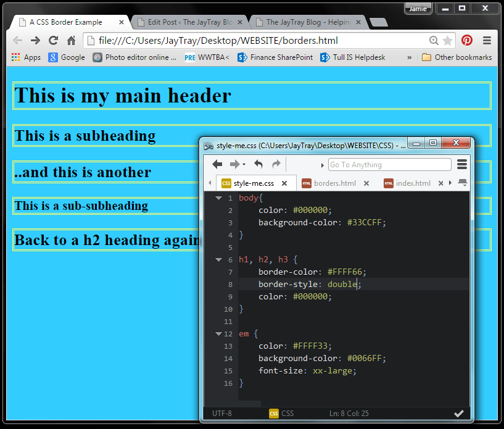Click the syntax-check checkmark in the status bar
The width and height of the screenshot is (504, 429).
point(459,413)
